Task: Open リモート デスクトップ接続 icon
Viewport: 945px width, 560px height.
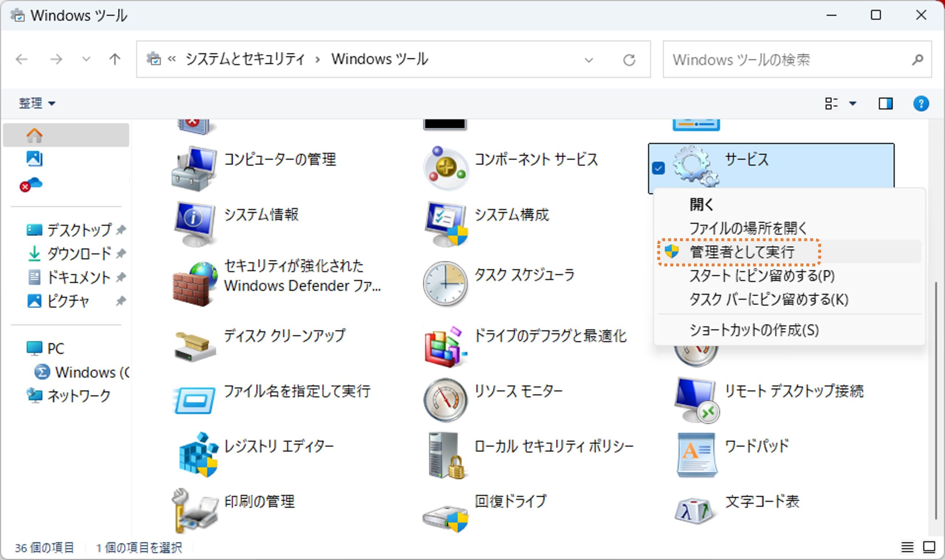Action: pos(697,400)
